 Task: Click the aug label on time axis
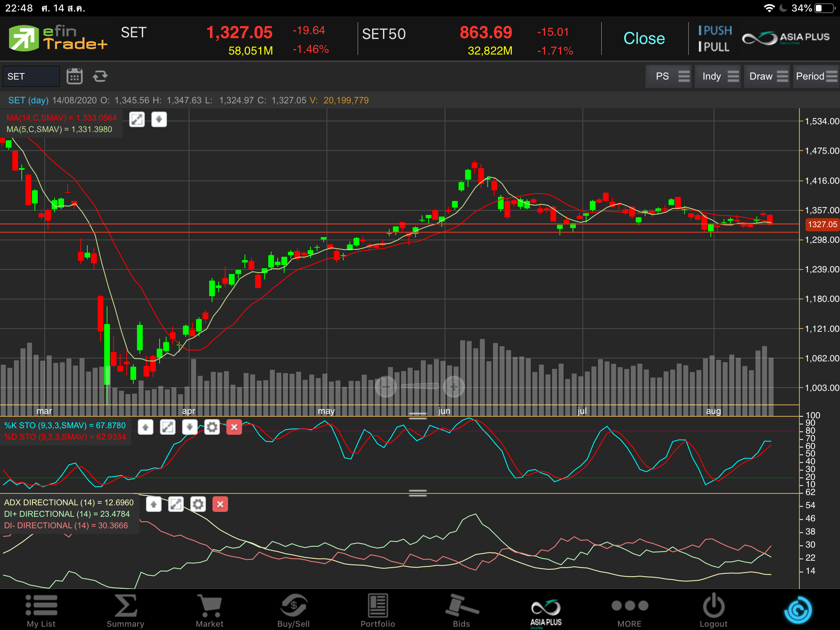(713, 411)
